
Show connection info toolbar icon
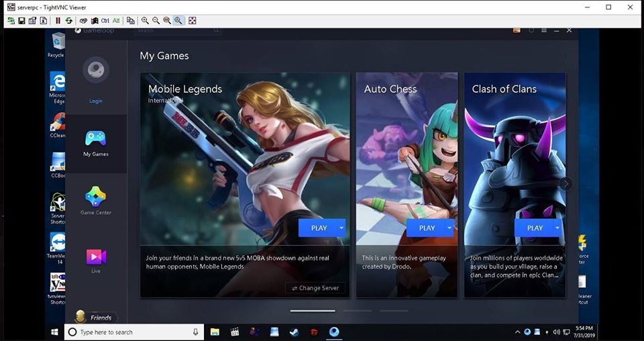coord(43,21)
